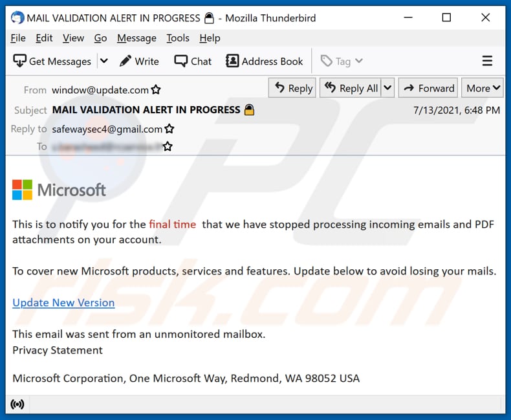Star the reply-to safewaysec4@gmail.com contact
Image resolution: width=511 pixels, height=420 pixels.
point(169,129)
